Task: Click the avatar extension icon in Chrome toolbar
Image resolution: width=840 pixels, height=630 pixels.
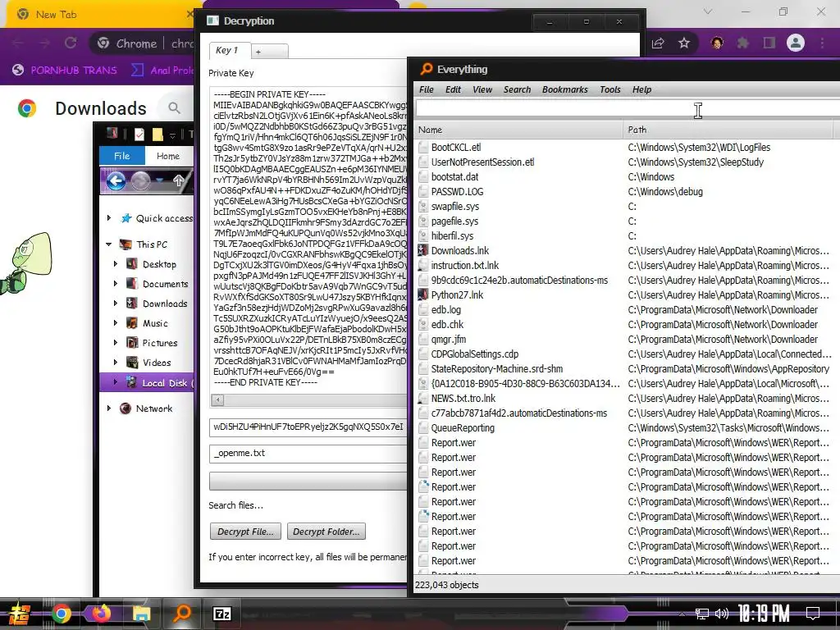Action: 717,43
